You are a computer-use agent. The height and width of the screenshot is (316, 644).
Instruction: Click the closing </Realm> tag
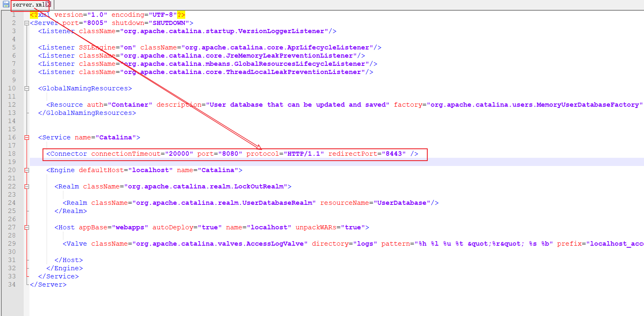[x=71, y=211]
